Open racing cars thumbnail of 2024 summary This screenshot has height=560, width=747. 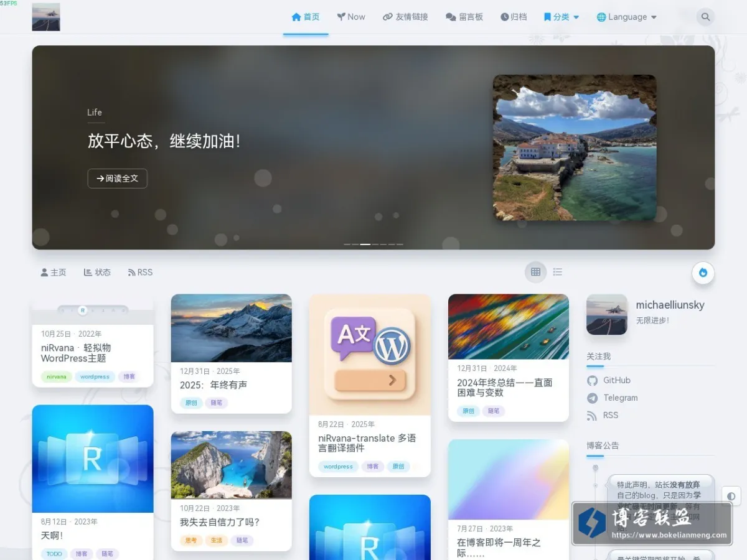(509, 327)
